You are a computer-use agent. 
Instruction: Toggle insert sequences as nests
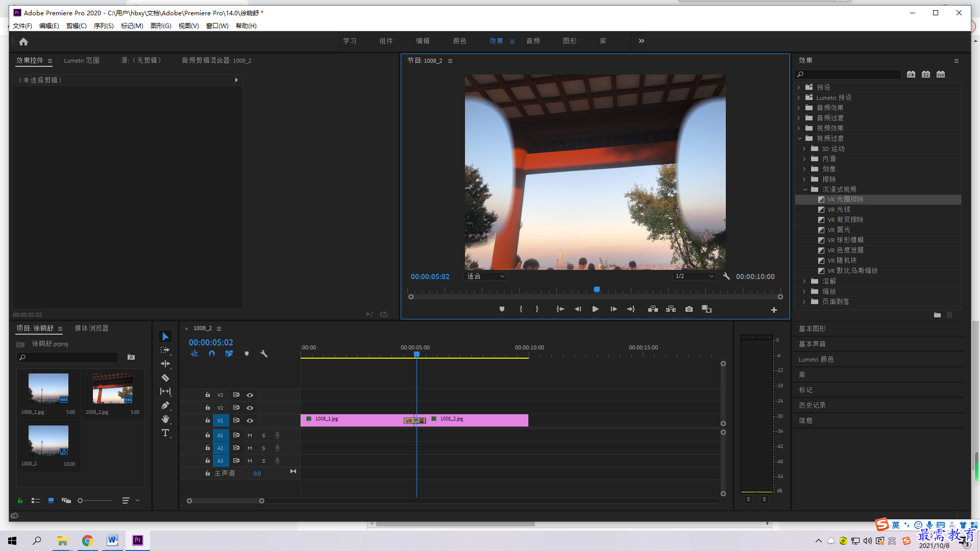pyautogui.click(x=194, y=354)
